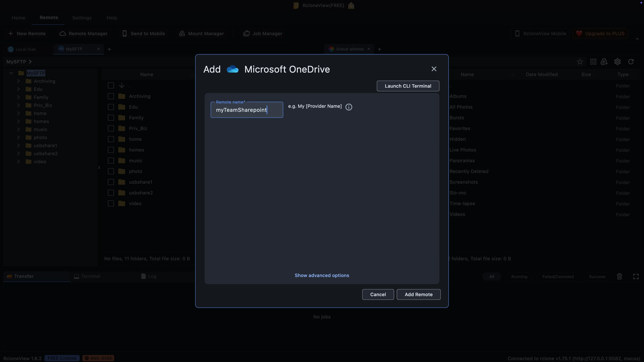The height and width of the screenshot is (362, 644).
Task: Expand the video tree folder
Action: pos(18,162)
